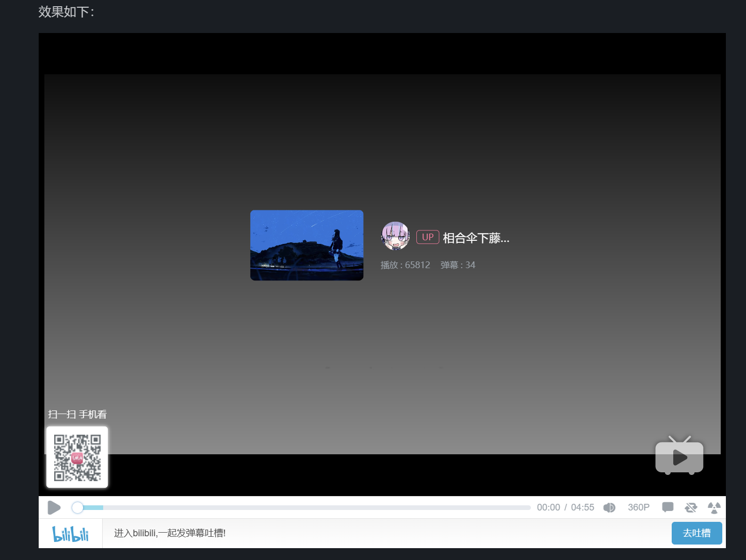Click the progress bar scrubber handle
This screenshot has height=560, width=746.
click(77, 507)
